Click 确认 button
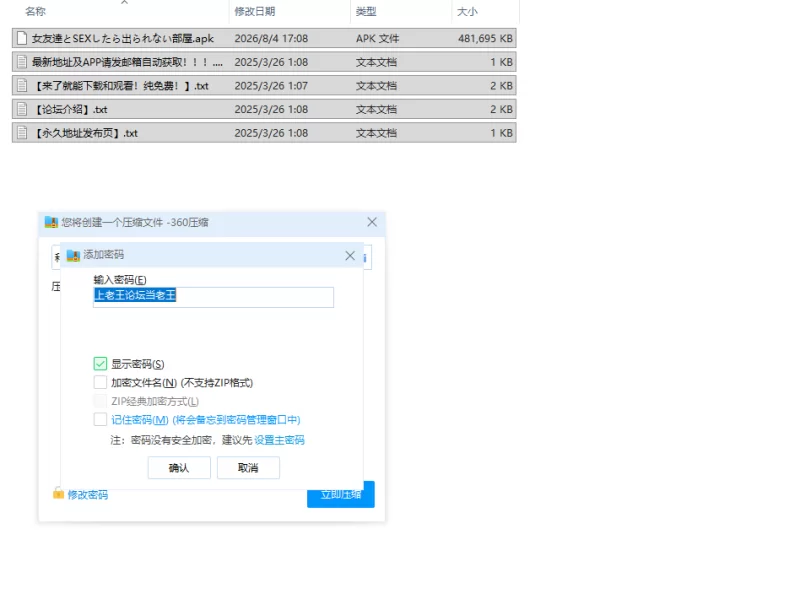The height and width of the screenshot is (615, 800). (179, 468)
